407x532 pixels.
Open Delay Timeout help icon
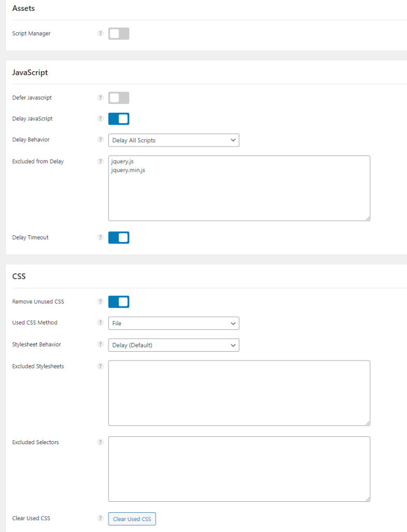pos(100,237)
